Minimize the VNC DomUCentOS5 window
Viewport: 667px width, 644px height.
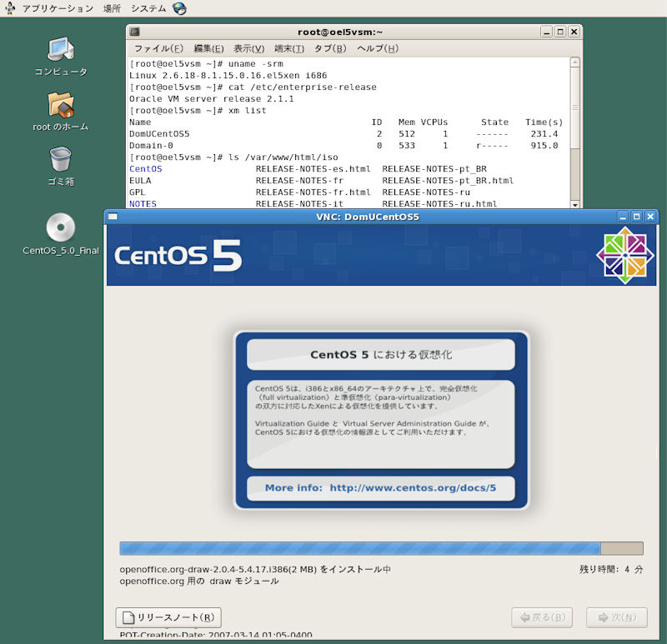tap(623, 217)
